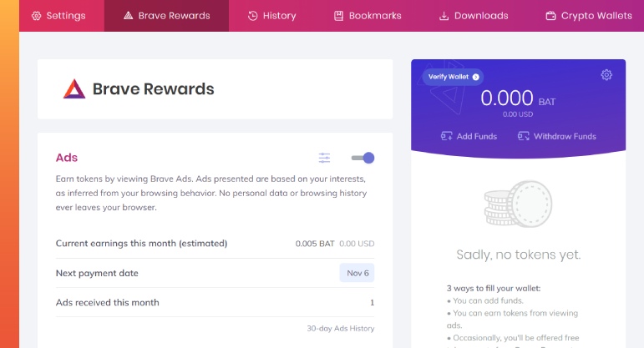This screenshot has height=348, width=644.
Task: Click 'Next payment date' label
Action: pos(97,274)
